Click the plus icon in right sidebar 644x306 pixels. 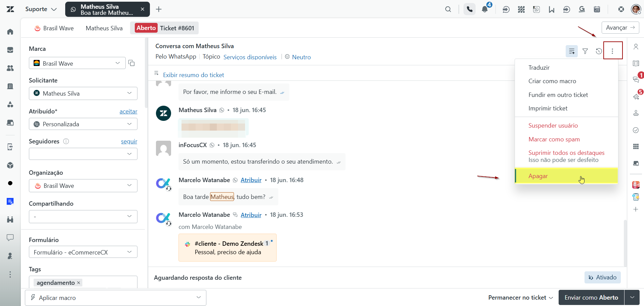[636, 209]
